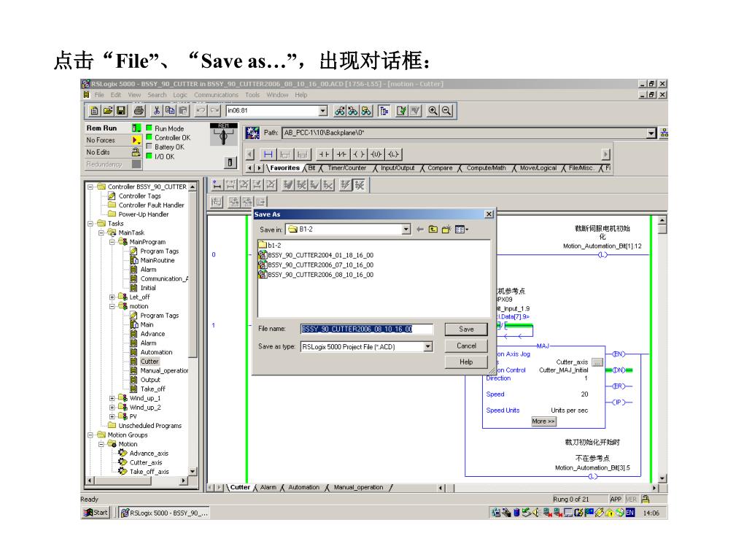Click the Path icon left of Path field

[252, 133]
